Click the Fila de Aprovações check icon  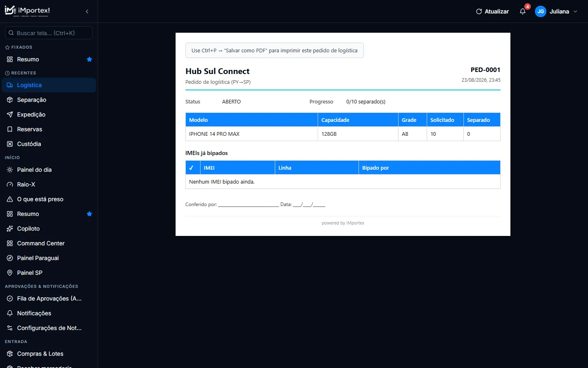tap(10, 298)
